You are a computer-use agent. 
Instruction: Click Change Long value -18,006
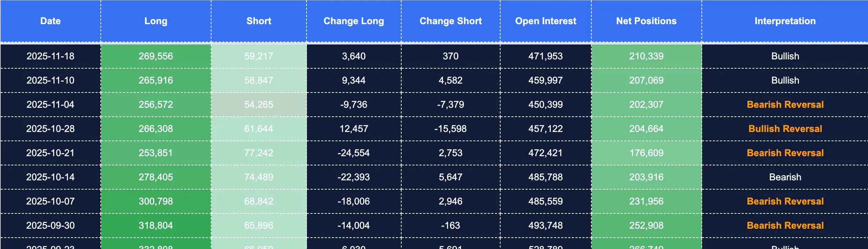pos(354,201)
